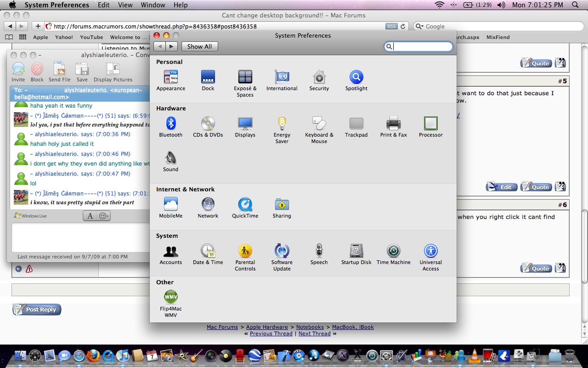The image size is (588, 368).
Task: Open Exposé & Spaces preferences
Action: click(x=245, y=84)
